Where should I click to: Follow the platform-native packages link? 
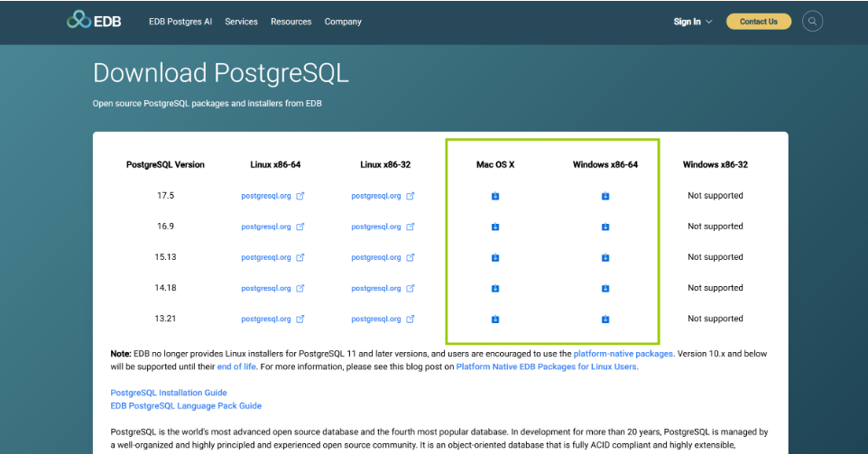click(x=623, y=354)
